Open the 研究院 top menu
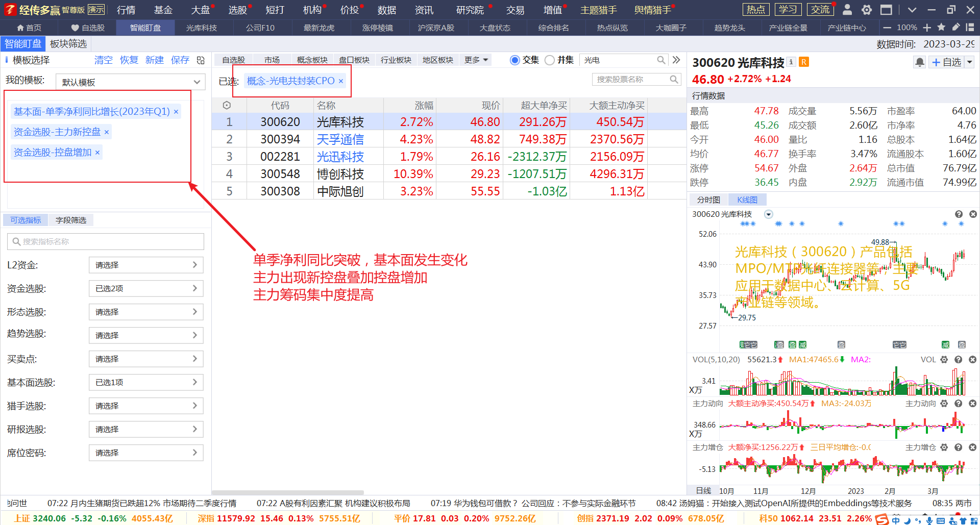 (x=470, y=10)
